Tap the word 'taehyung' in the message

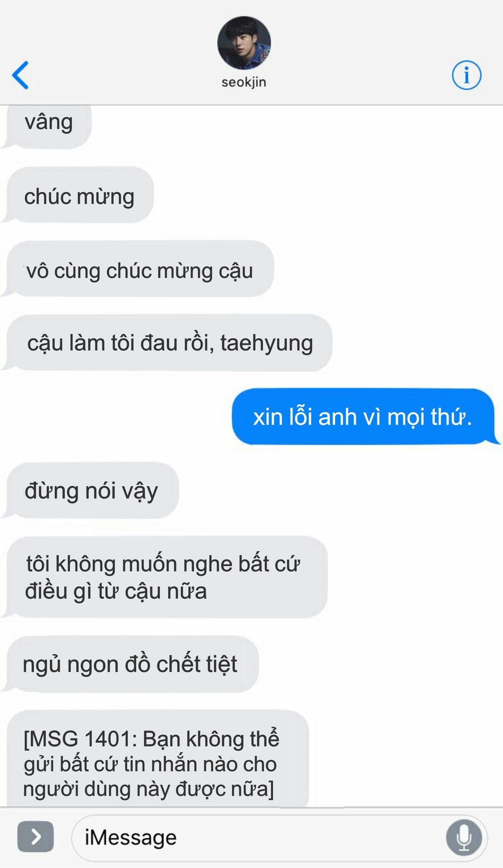[x=267, y=344]
